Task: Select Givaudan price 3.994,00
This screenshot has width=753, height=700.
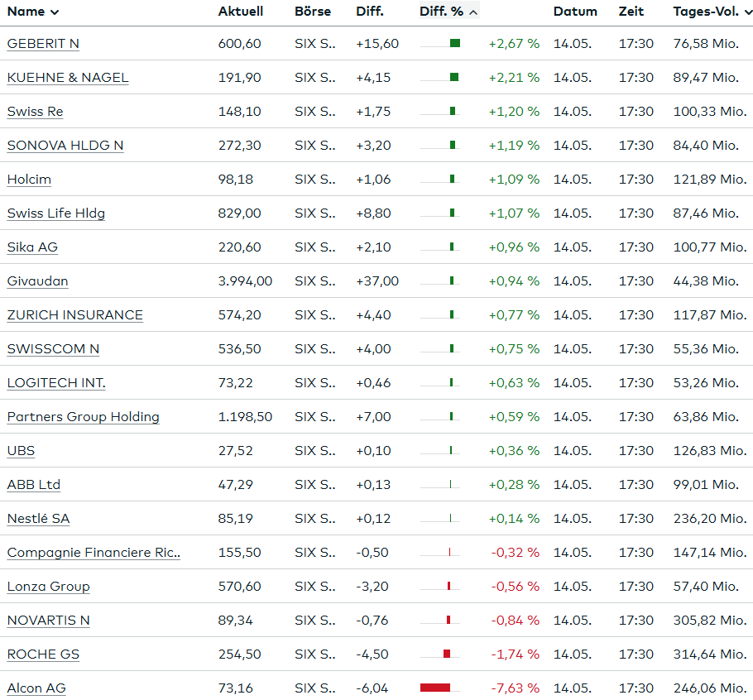Action: click(x=245, y=281)
